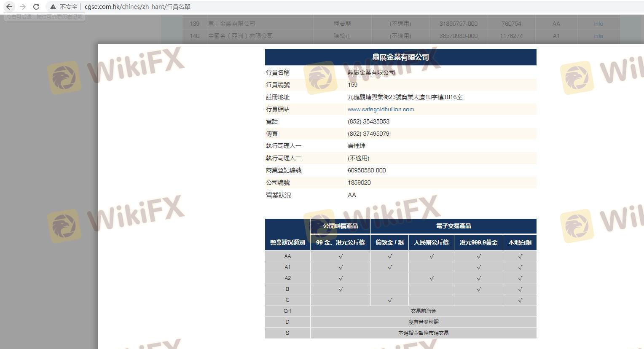Click the 公開叫價產品 column group header
644x349 pixels.
click(x=341, y=226)
